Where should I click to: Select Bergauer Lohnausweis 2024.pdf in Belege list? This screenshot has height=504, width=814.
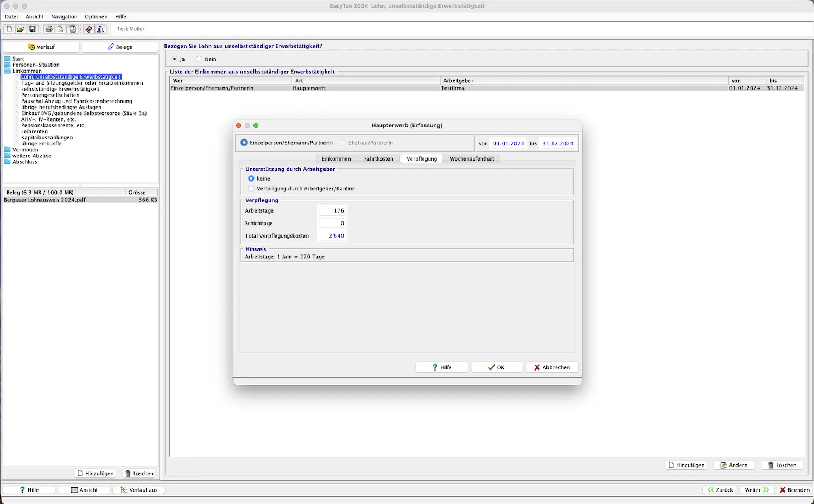(44, 200)
